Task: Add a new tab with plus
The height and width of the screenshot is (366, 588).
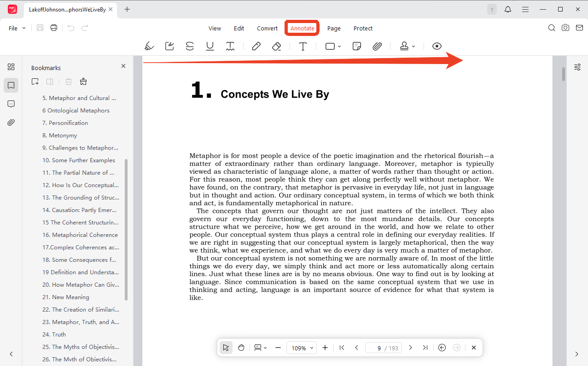Action: [x=127, y=9]
